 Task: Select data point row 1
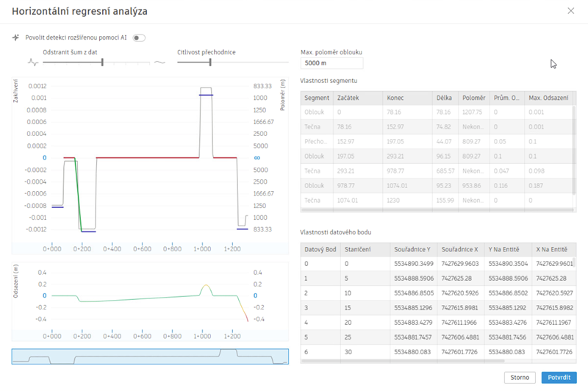(437, 278)
